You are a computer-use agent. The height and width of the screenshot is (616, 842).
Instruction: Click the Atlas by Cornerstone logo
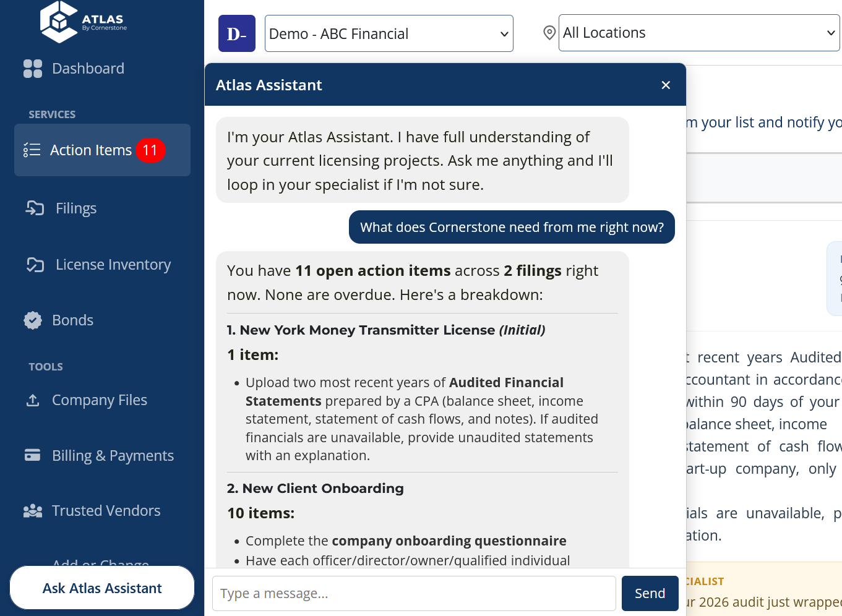click(x=84, y=22)
